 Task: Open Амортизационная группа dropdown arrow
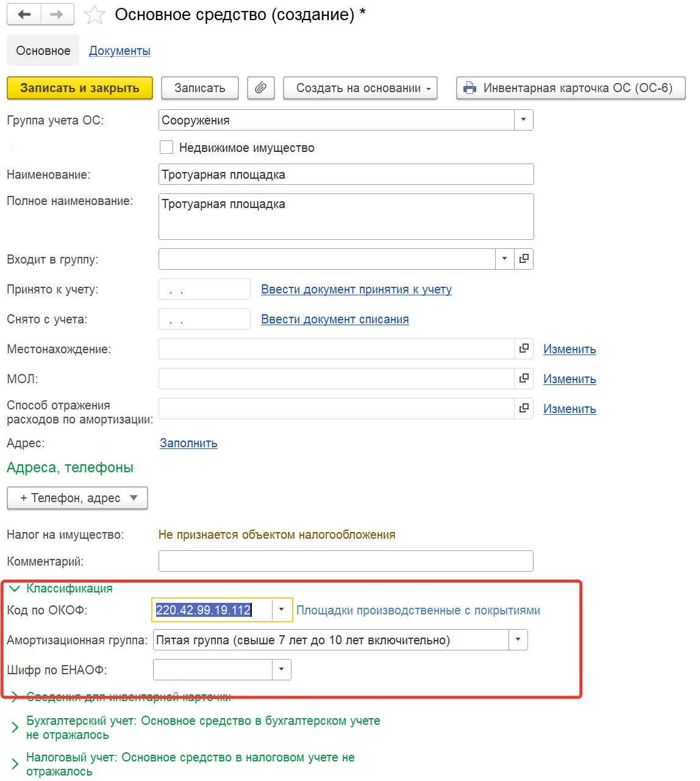point(518,639)
